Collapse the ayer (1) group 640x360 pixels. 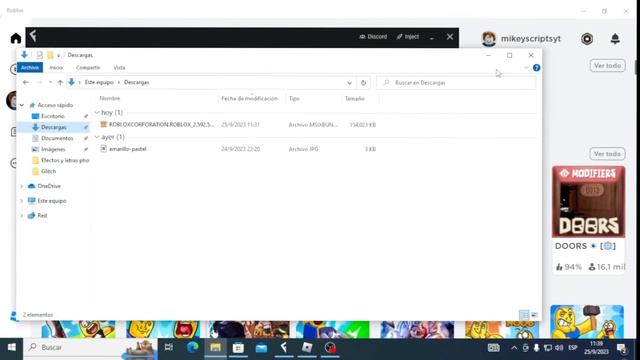[x=97, y=137]
